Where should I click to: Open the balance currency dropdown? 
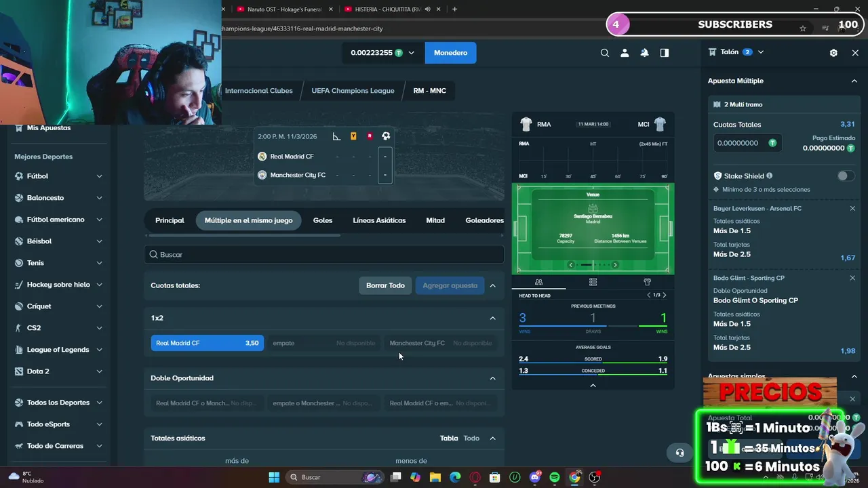point(411,53)
